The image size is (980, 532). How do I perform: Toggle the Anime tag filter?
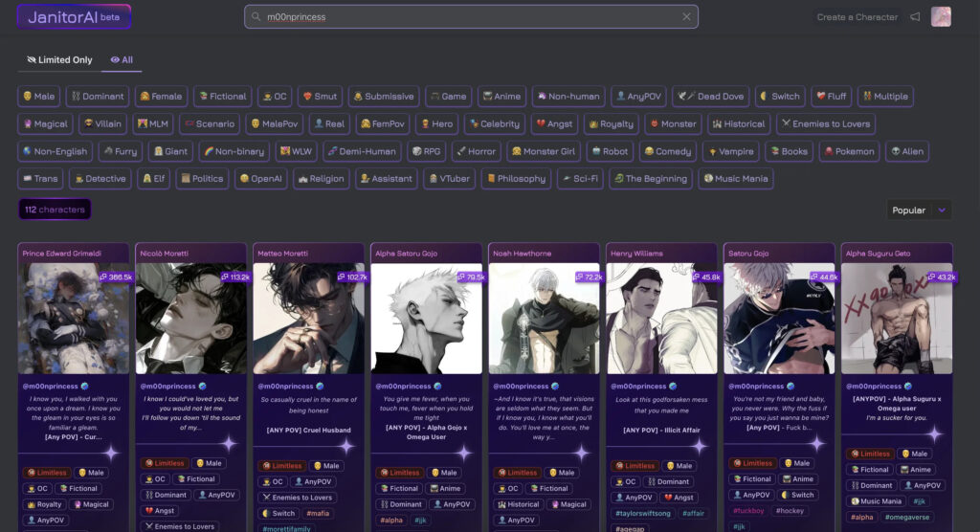[x=501, y=97]
